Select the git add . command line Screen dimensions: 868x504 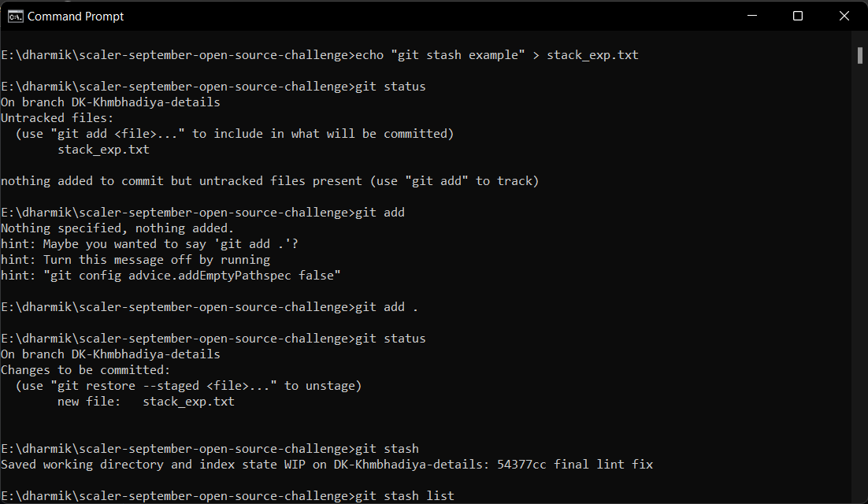point(388,306)
